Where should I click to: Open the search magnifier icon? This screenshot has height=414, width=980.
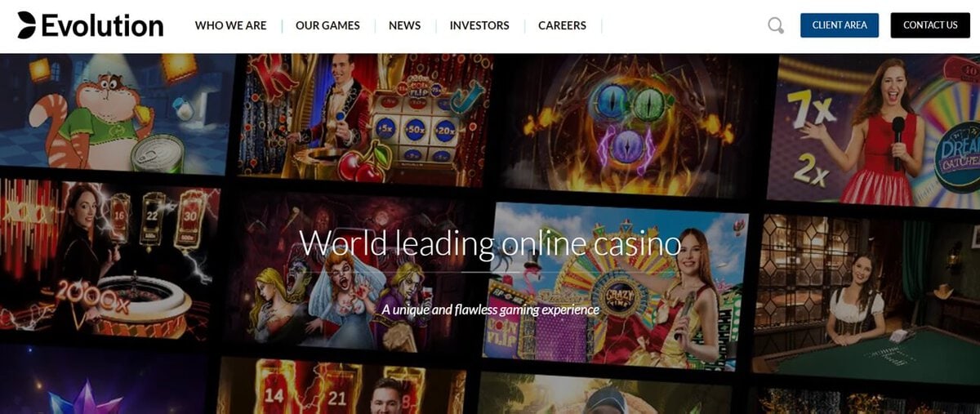click(776, 25)
